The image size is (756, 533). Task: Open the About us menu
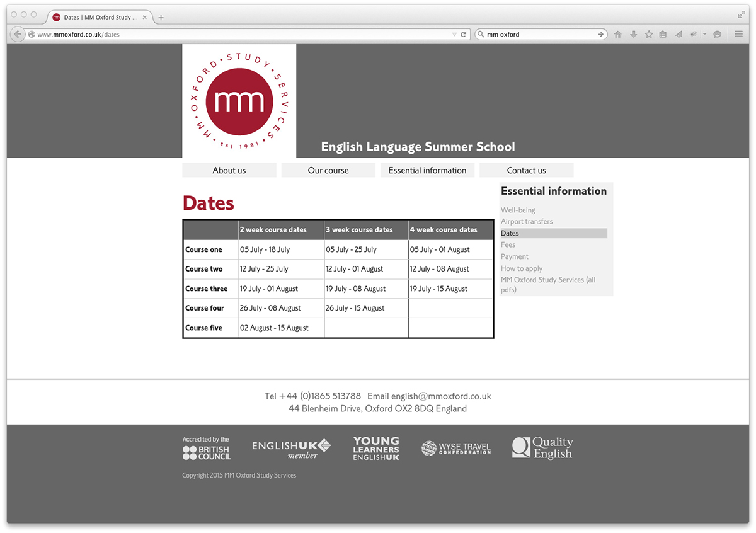tap(229, 170)
